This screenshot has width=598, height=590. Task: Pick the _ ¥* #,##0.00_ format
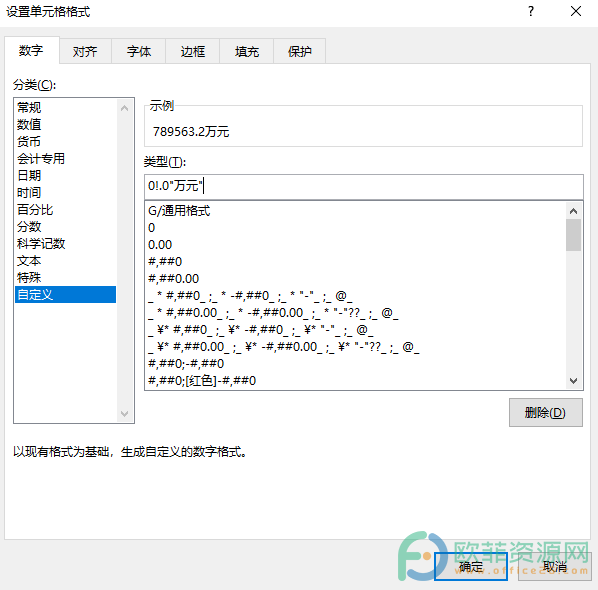click(355, 347)
